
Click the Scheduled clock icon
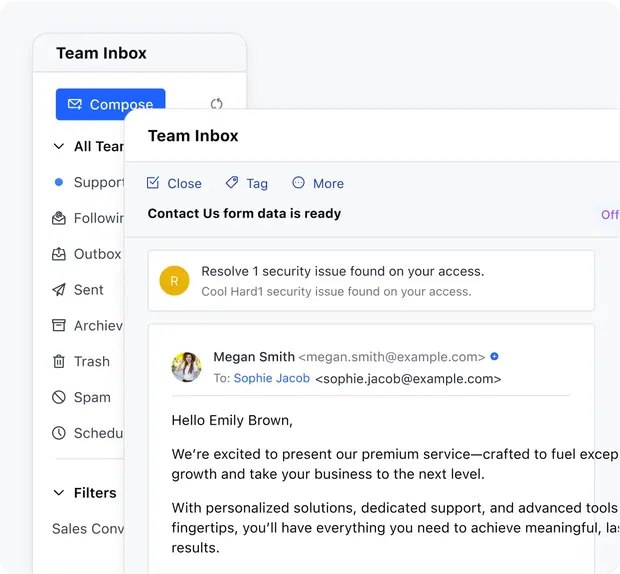point(59,434)
